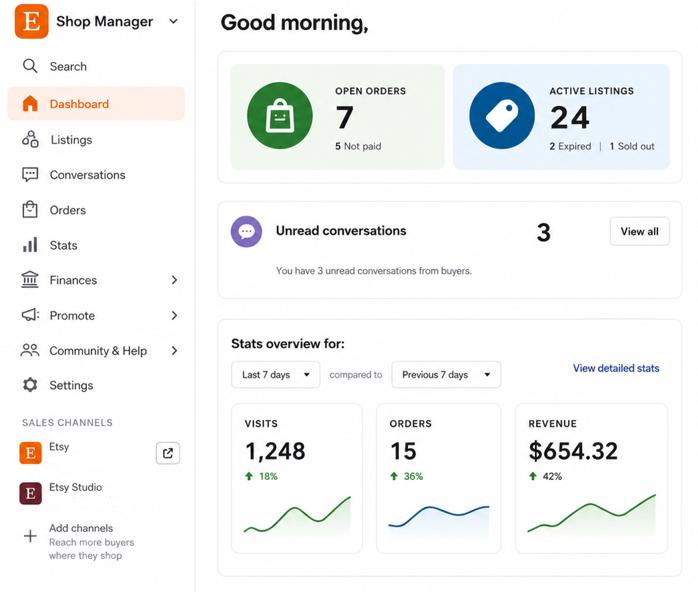Click the Etsy Studio channel name

(75, 487)
